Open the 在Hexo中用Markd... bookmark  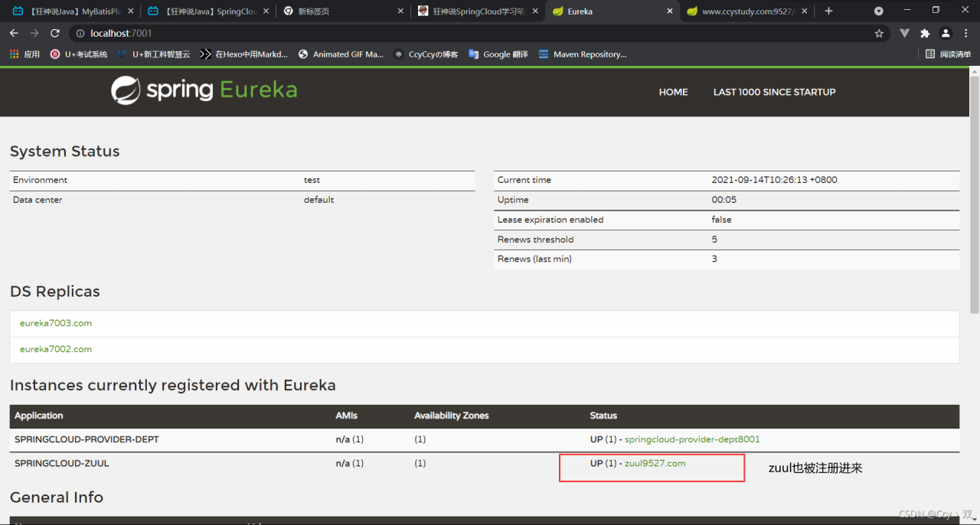pyautogui.click(x=243, y=54)
